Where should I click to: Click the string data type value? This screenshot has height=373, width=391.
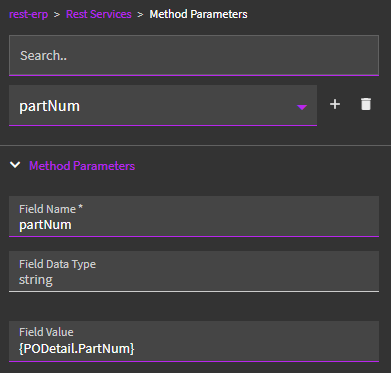coord(36,279)
